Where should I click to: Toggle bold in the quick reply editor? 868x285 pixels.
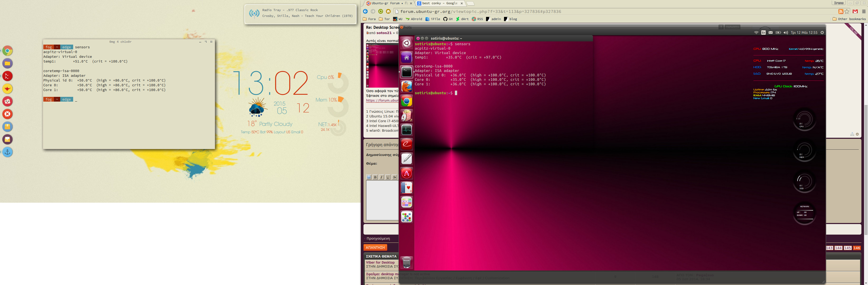tap(375, 177)
